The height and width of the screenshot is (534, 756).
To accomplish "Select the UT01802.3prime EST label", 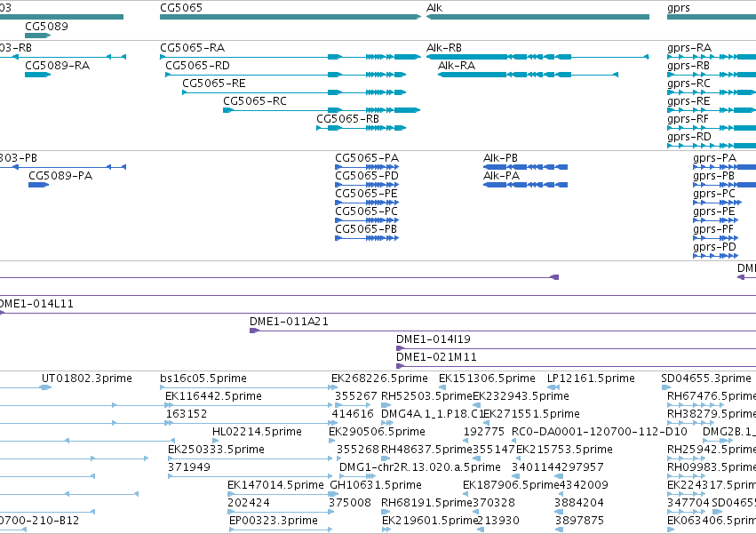I will tap(87, 379).
